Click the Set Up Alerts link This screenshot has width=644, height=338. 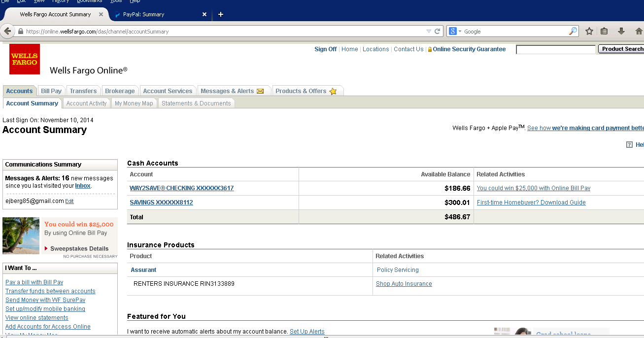pos(307,332)
